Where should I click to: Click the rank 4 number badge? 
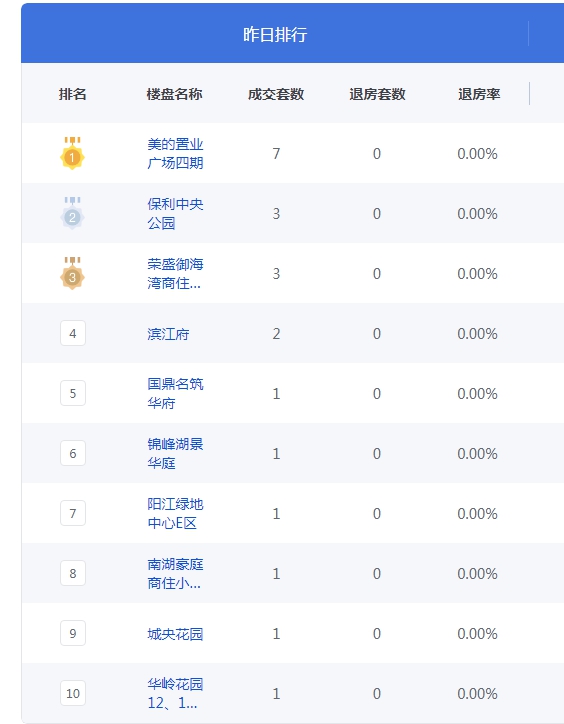73,333
